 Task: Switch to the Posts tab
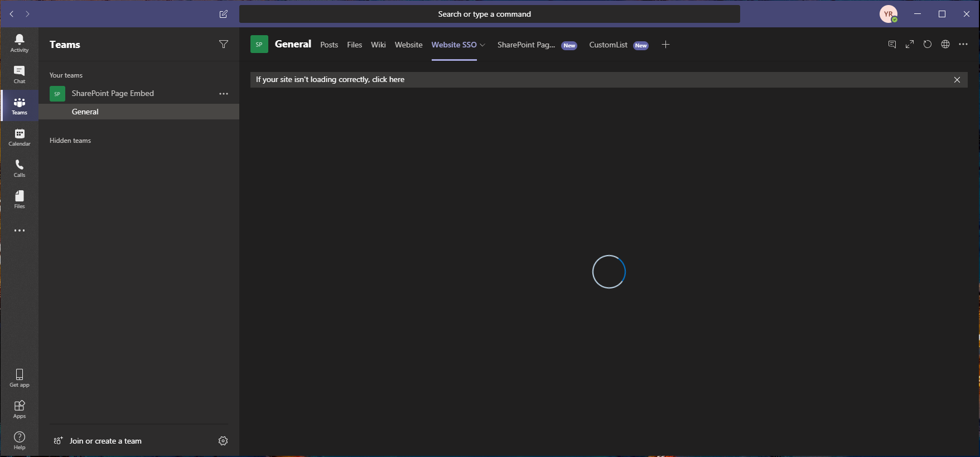tap(329, 45)
